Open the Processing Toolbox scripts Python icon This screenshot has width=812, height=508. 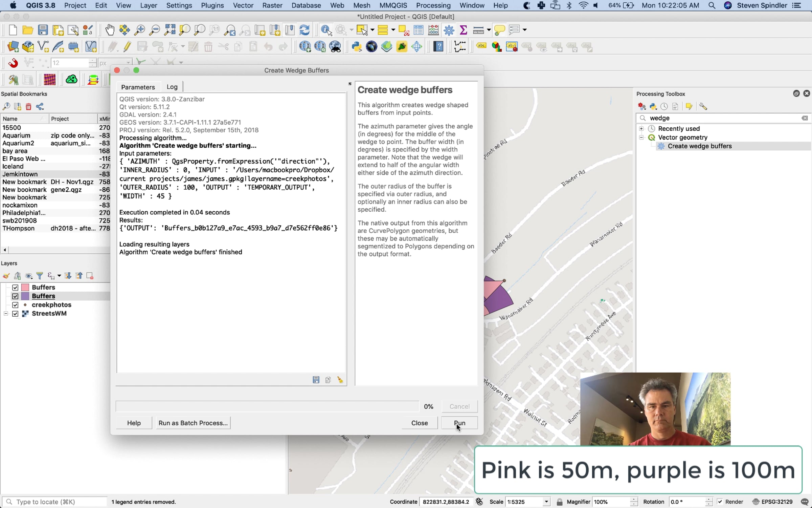[x=653, y=107]
